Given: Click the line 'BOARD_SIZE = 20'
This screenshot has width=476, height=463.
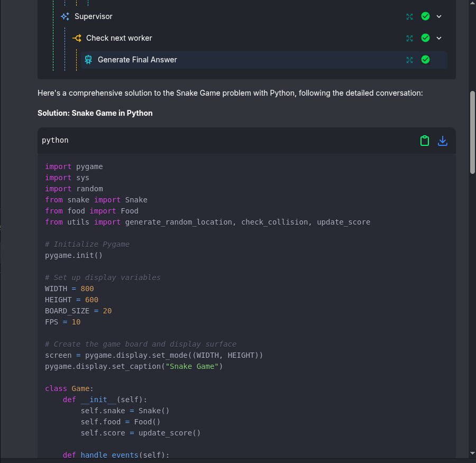Looking at the screenshot, I should coord(78,311).
